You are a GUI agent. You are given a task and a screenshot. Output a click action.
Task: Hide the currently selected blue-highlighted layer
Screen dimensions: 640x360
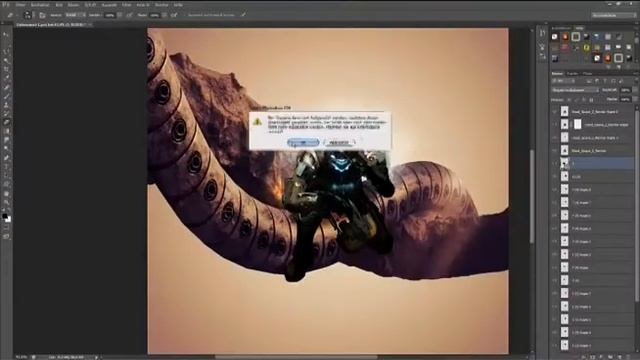click(555, 164)
